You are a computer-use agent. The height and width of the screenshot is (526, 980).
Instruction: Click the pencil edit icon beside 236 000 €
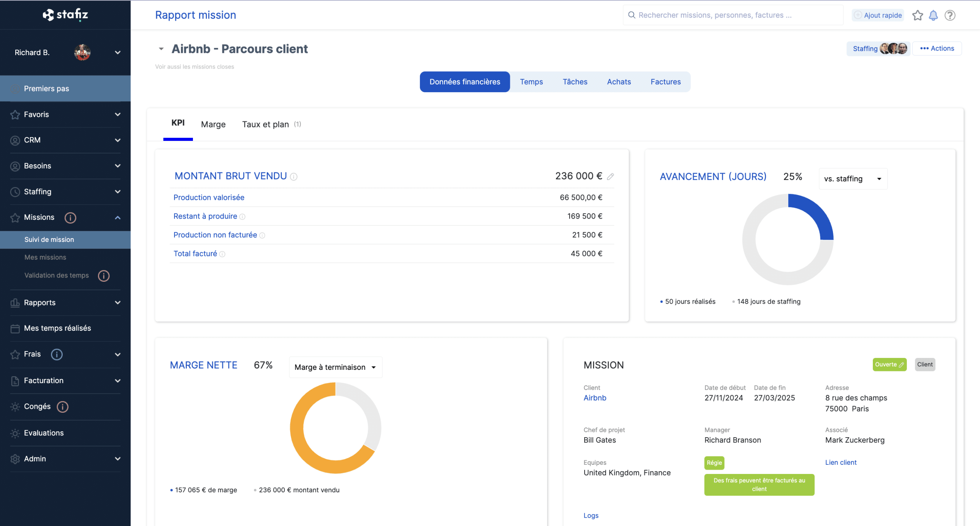pos(610,176)
